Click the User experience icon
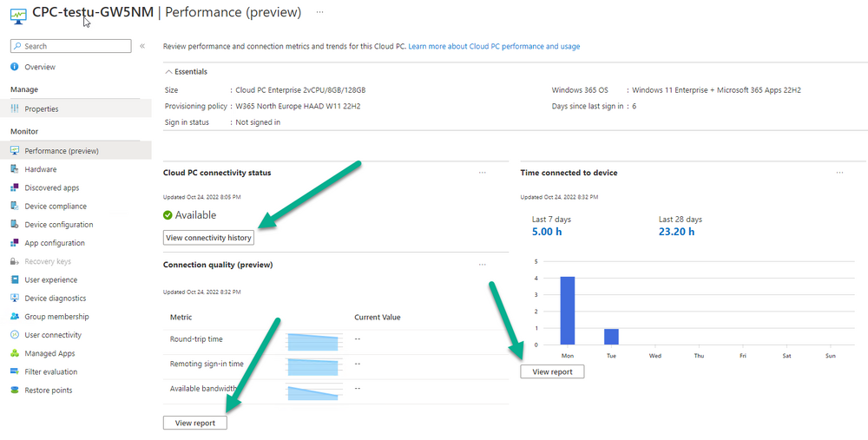 [15, 280]
